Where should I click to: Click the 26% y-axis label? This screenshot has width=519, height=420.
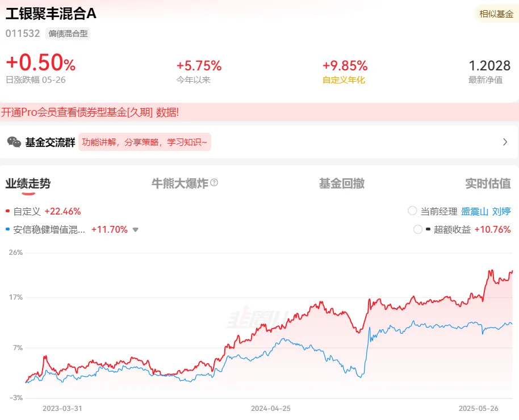pyautogui.click(x=15, y=253)
